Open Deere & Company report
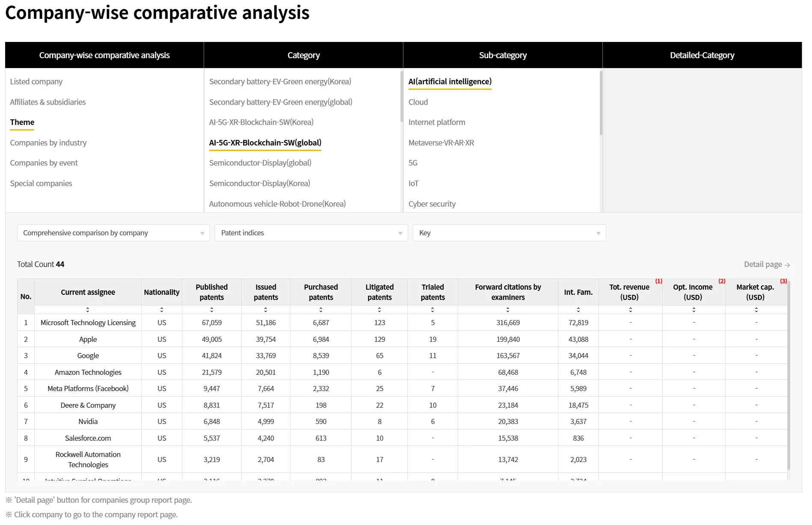Image resolution: width=812 pixels, height=525 pixels. tap(88, 405)
